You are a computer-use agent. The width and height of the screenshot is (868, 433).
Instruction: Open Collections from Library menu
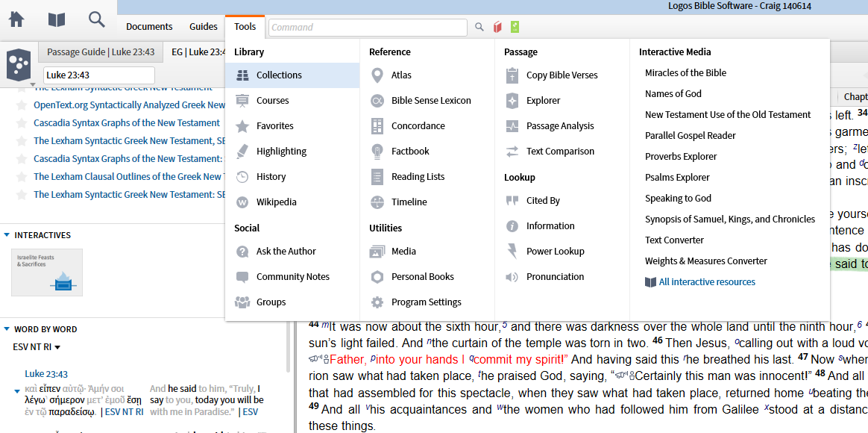pyautogui.click(x=292, y=75)
